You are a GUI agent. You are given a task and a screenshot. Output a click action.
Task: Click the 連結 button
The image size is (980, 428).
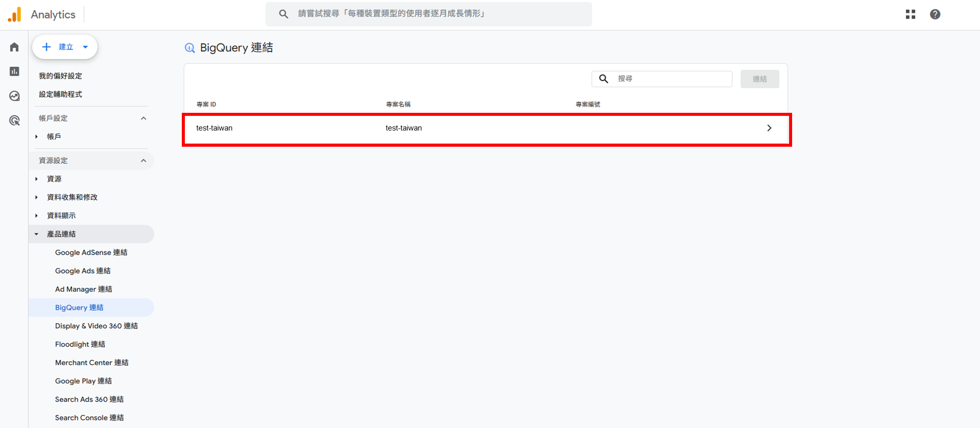pos(759,79)
